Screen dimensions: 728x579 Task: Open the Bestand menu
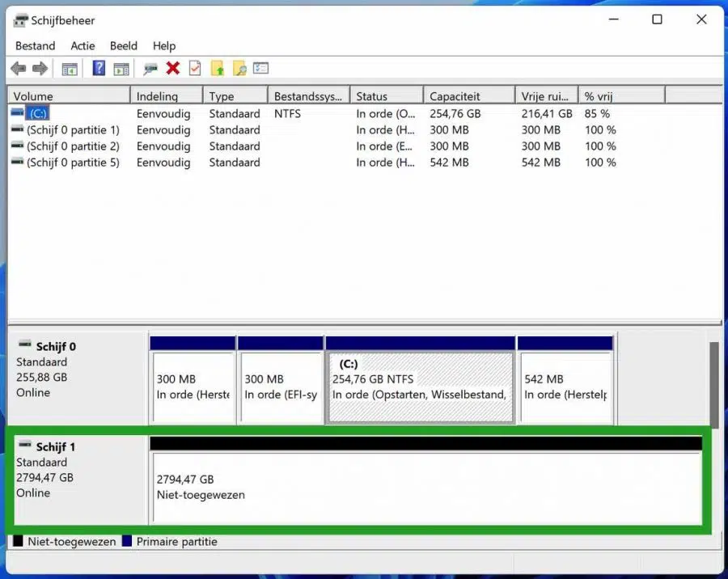coord(36,46)
